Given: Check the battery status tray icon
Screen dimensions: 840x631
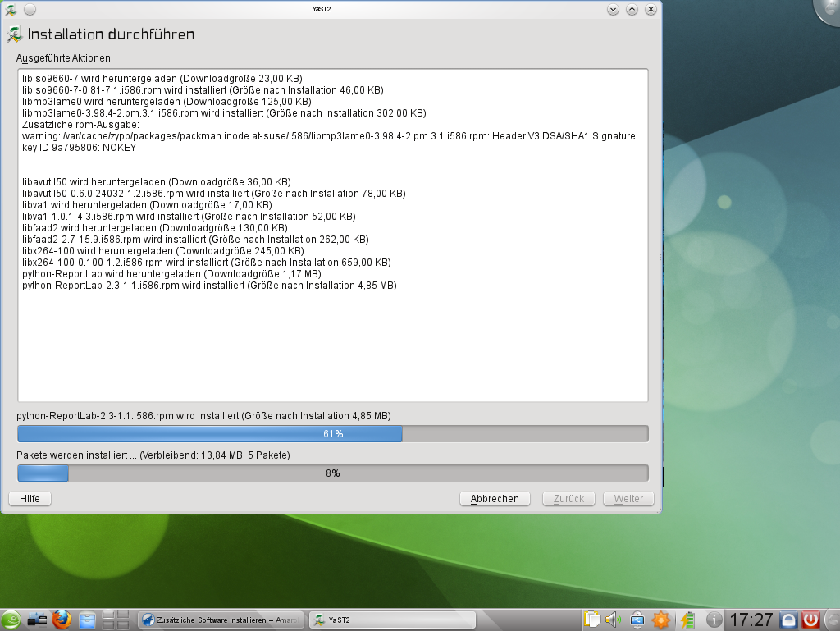Looking at the screenshot, I should [689, 620].
